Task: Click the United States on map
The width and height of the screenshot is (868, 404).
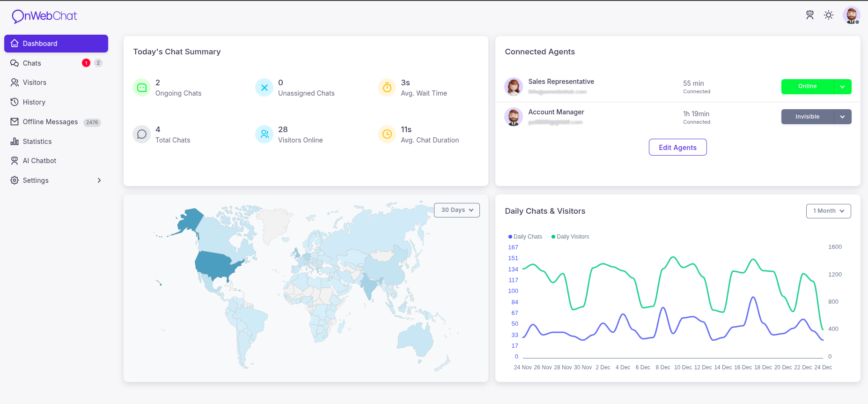Action: point(215,265)
